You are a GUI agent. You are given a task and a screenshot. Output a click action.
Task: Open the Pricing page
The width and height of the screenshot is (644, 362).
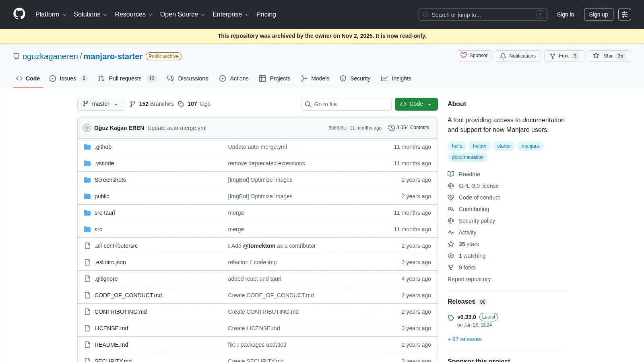click(266, 14)
